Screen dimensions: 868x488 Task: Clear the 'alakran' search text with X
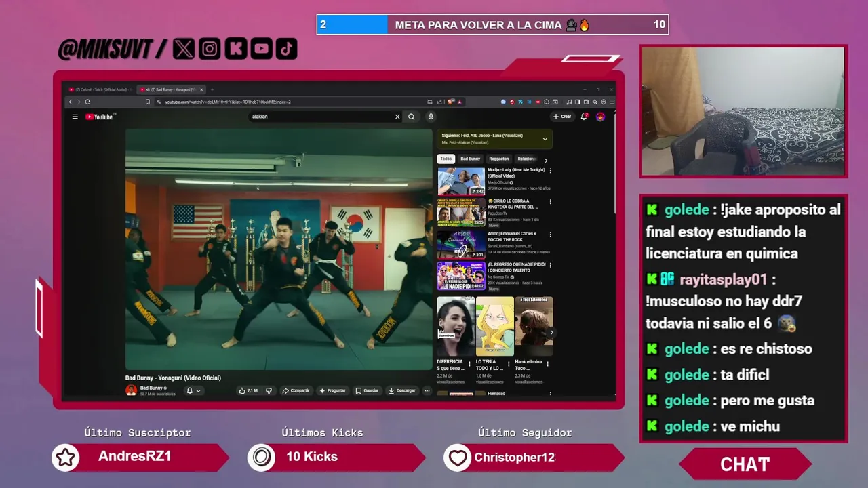click(397, 117)
